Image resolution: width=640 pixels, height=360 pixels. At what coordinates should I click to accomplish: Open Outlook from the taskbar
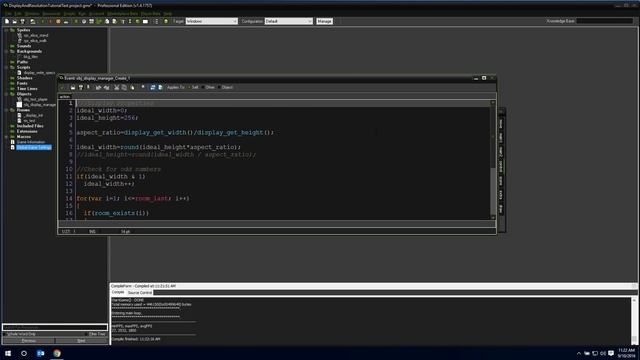(x=40, y=353)
